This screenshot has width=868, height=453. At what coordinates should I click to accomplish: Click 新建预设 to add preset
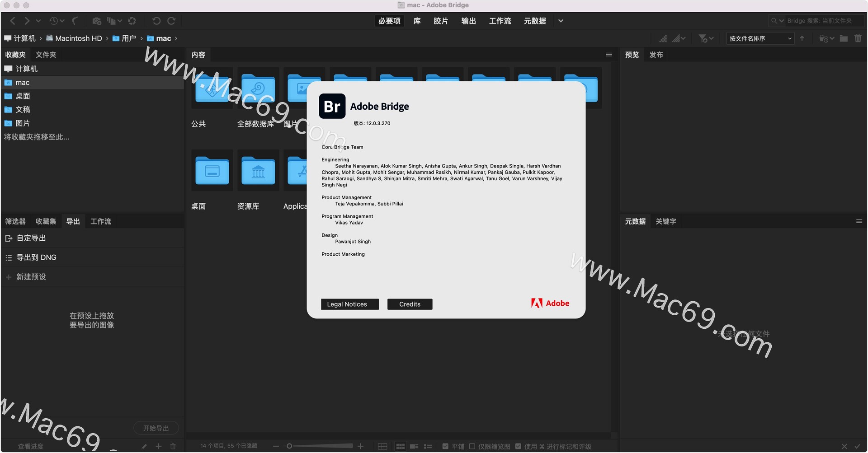coord(93,277)
